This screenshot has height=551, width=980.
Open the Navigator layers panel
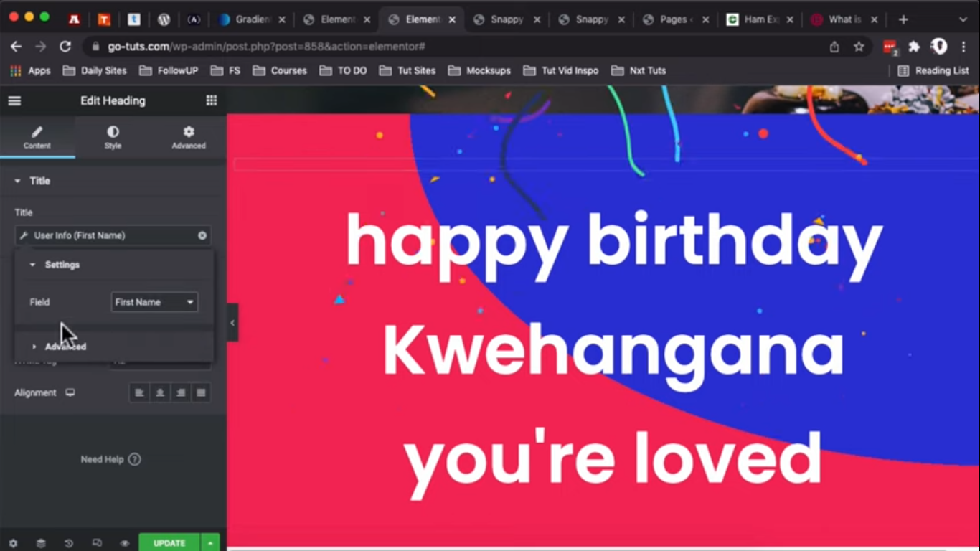[x=41, y=543]
